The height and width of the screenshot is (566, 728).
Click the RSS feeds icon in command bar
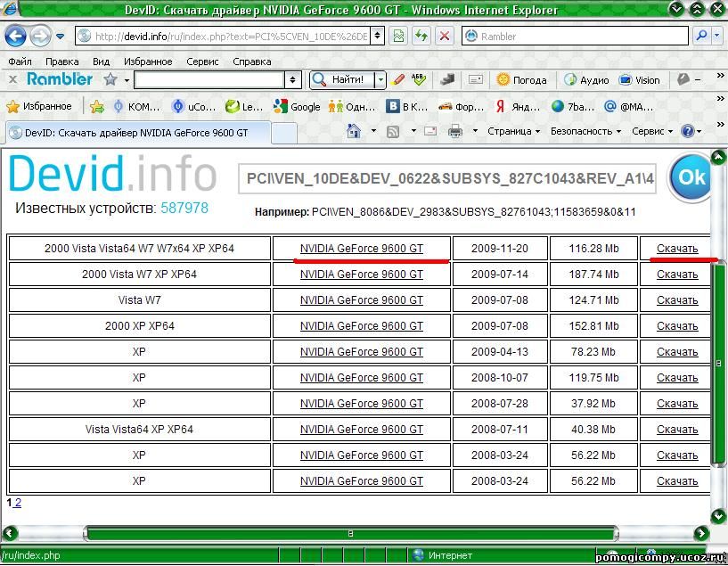click(x=393, y=132)
